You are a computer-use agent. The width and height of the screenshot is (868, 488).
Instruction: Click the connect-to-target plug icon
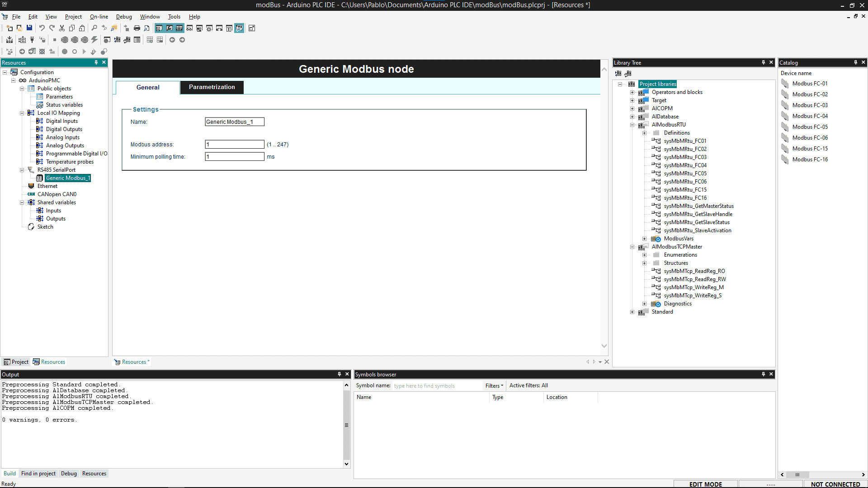(32, 40)
